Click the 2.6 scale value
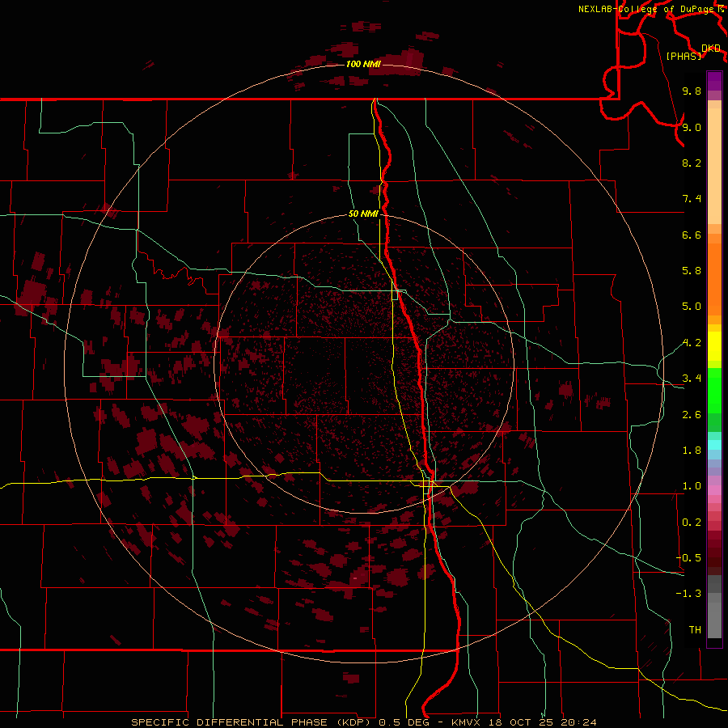Screen dimensions: 728x728 692,415
